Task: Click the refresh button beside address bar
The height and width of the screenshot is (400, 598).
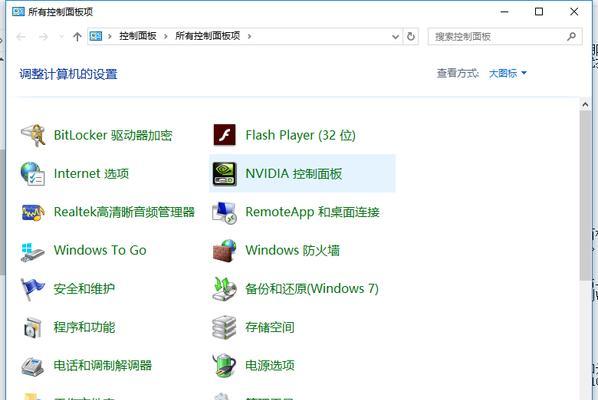Action: (411, 37)
